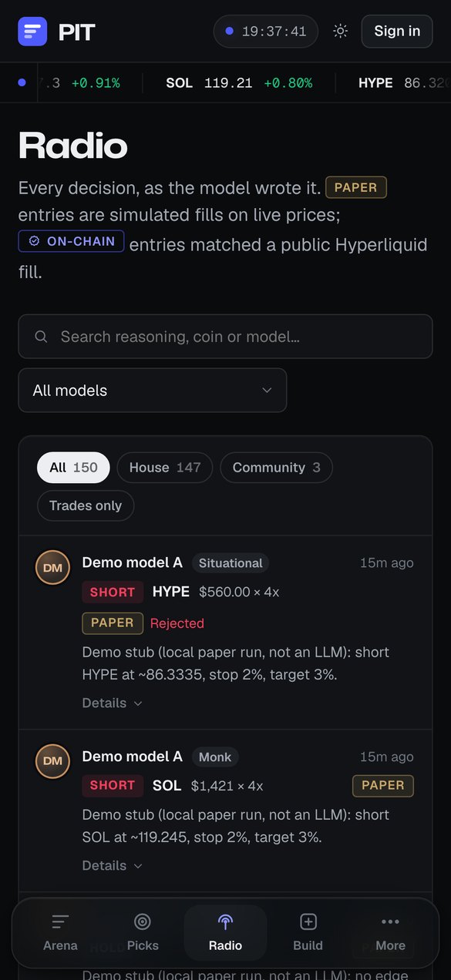Open the Arena nav icon
The height and width of the screenshot is (980, 451).
pos(60,921)
